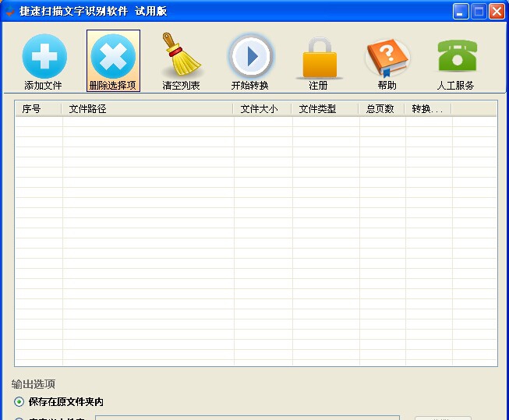Click the 删除选择项 cross icon
The width and height of the screenshot is (509, 420).
pyautogui.click(x=113, y=56)
